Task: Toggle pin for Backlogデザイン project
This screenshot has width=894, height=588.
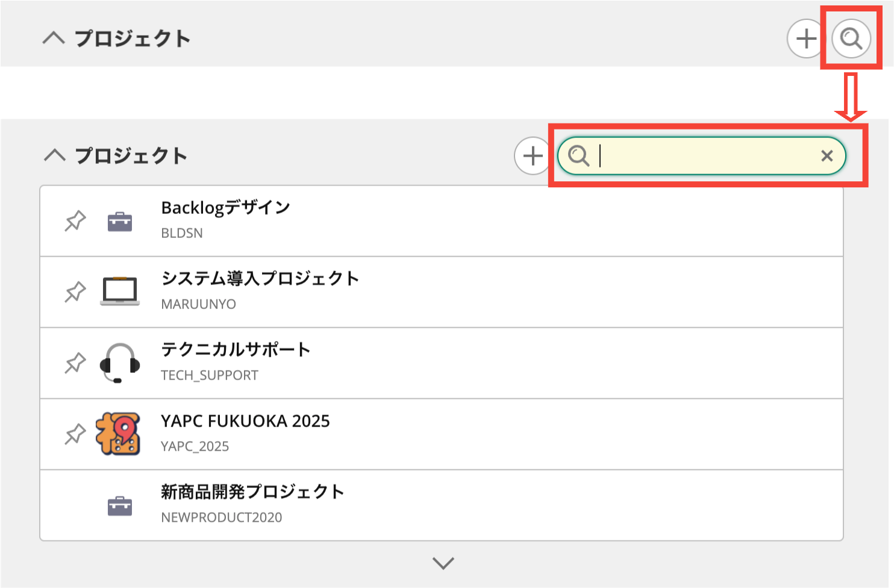Action: coord(75,221)
